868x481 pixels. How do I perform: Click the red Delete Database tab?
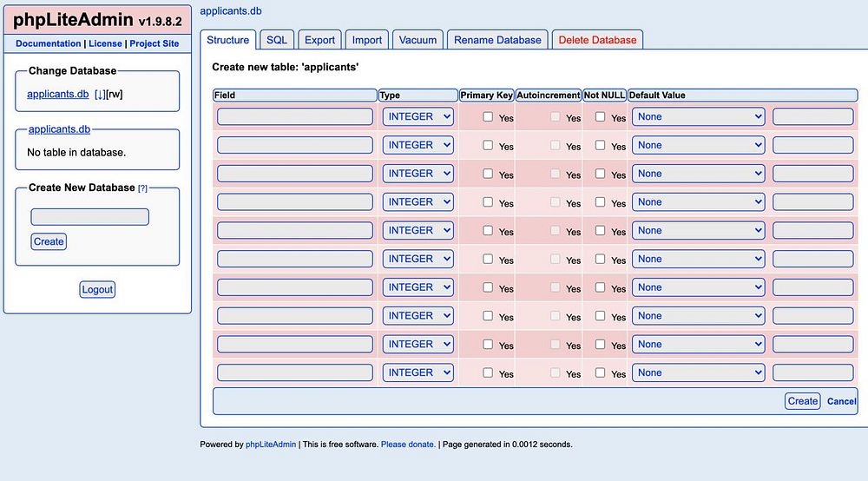click(x=597, y=40)
